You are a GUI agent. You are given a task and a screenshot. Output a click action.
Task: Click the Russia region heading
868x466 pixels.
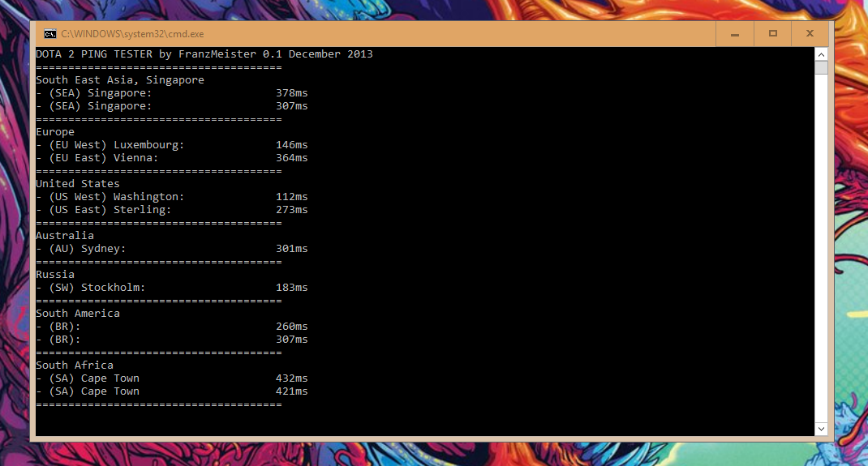(x=55, y=275)
